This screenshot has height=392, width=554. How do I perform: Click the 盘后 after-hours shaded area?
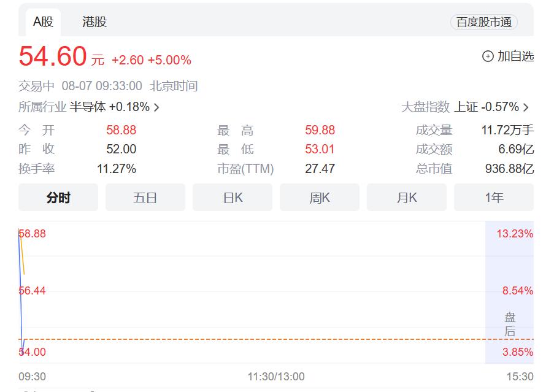[x=510, y=325]
